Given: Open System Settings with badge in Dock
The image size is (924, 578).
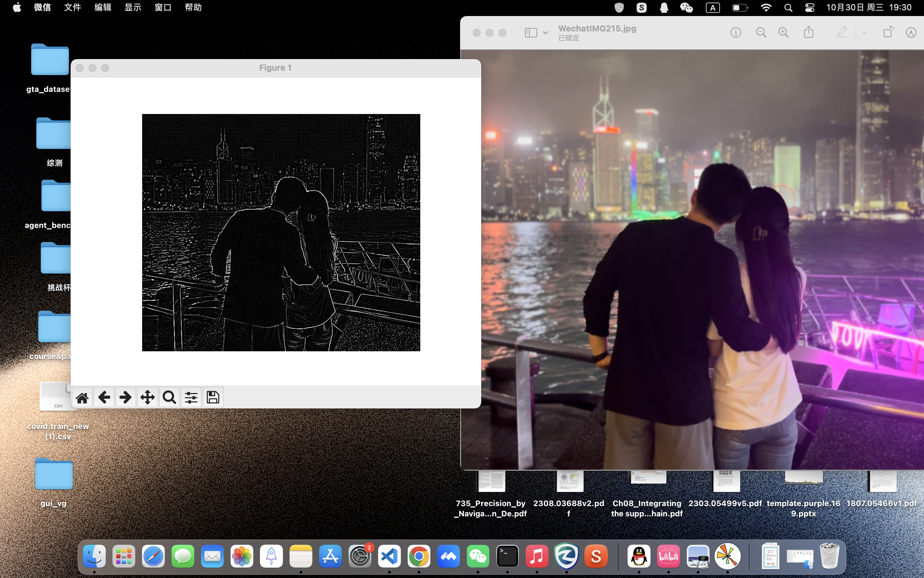Looking at the screenshot, I should [360, 556].
